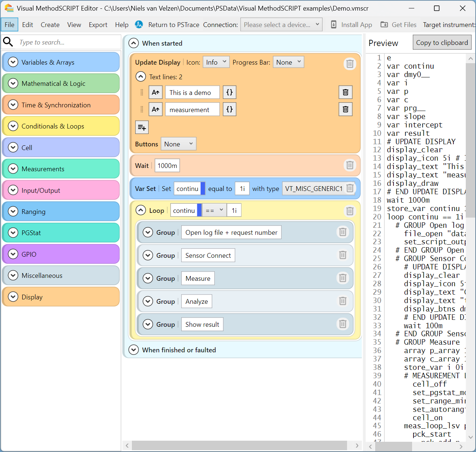
Task: Delete the Wait action with its trash icon
Action: click(350, 165)
